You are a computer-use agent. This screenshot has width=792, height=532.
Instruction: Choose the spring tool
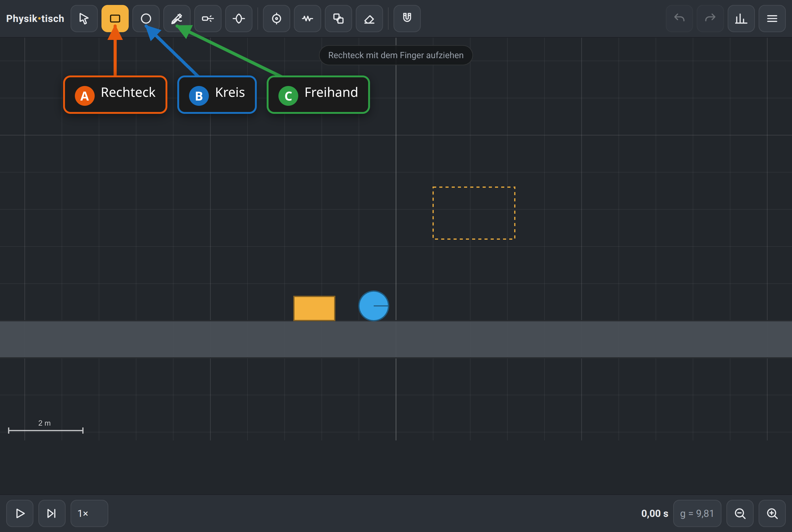click(308, 19)
